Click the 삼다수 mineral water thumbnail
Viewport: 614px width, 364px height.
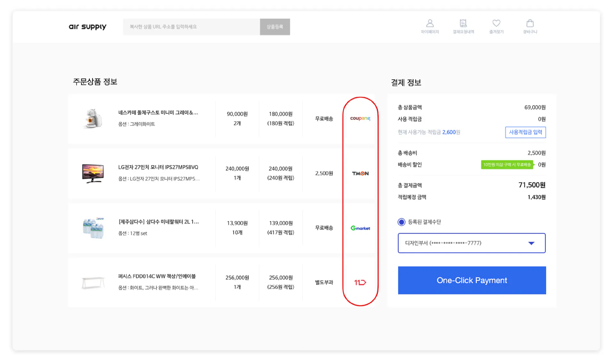pos(93,228)
